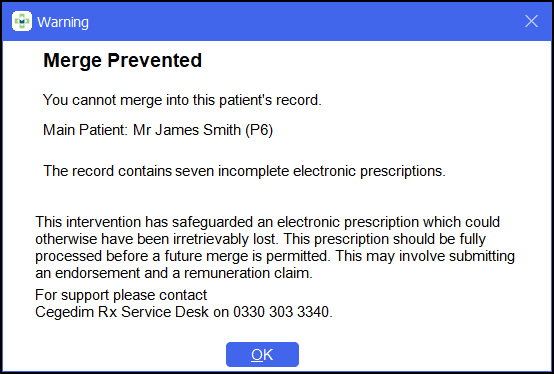
Task: Click the 'endorsement and a remuneration claim' line
Action: tap(174, 273)
